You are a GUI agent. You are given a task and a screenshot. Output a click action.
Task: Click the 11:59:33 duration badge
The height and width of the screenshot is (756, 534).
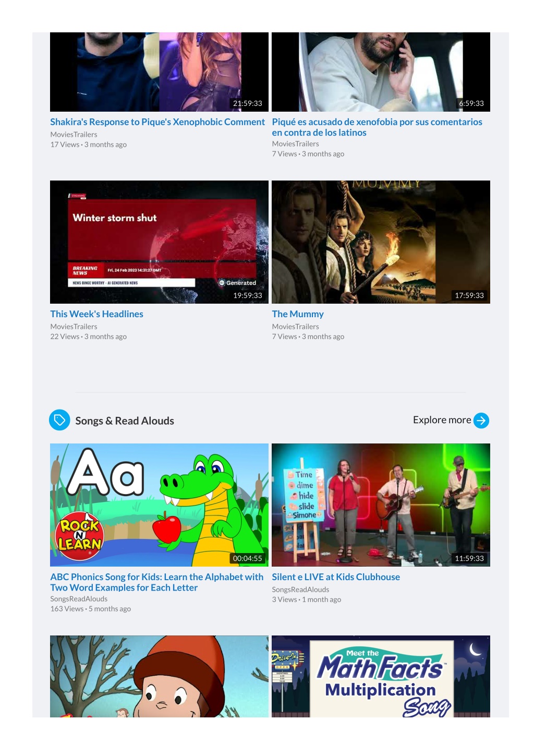point(469,558)
